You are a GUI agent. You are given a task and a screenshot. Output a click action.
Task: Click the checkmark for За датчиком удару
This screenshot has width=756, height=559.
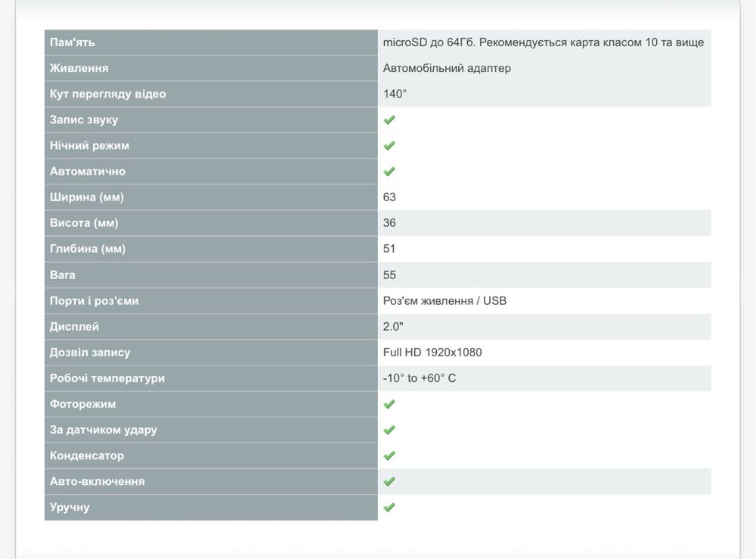389,430
